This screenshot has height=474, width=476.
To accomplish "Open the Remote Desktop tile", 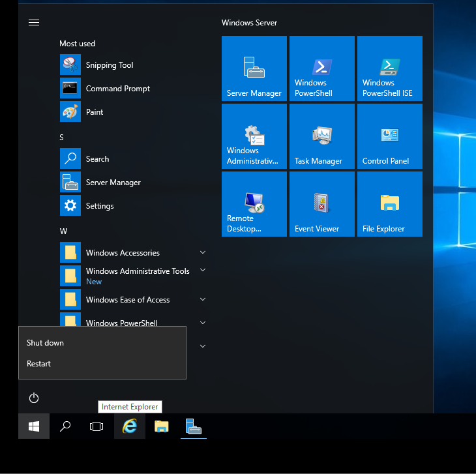I will point(254,204).
